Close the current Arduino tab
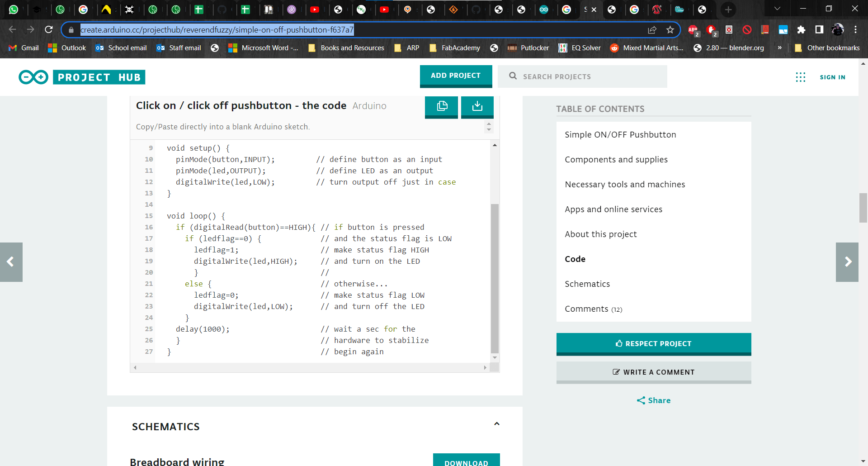This screenshot has height=466, width=868. tap(594, 10)
